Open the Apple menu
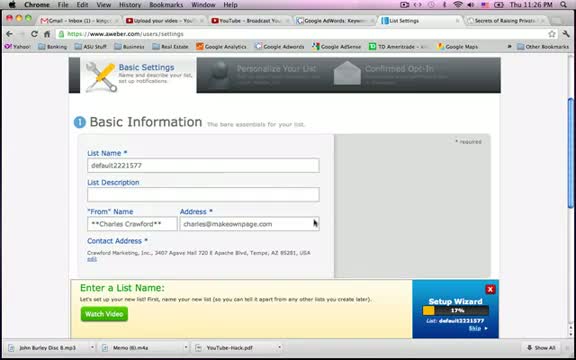Image resolution: width=576 pixels, height=360 pixels. pos(12,5)
